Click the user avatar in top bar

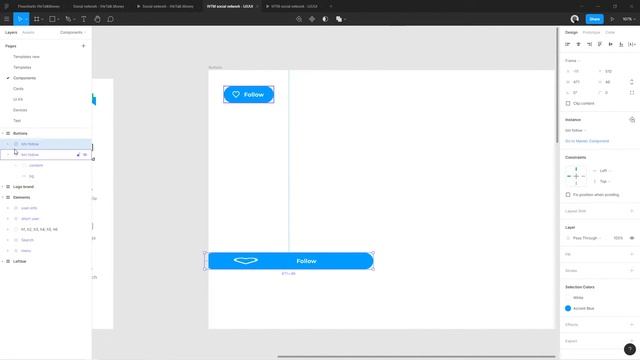pyautogui.click(x=575, y=19)
